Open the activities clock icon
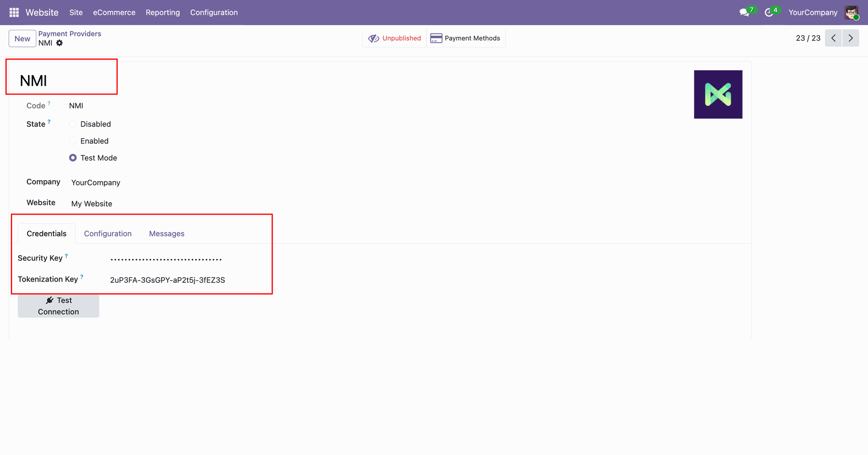 point(769,12)
